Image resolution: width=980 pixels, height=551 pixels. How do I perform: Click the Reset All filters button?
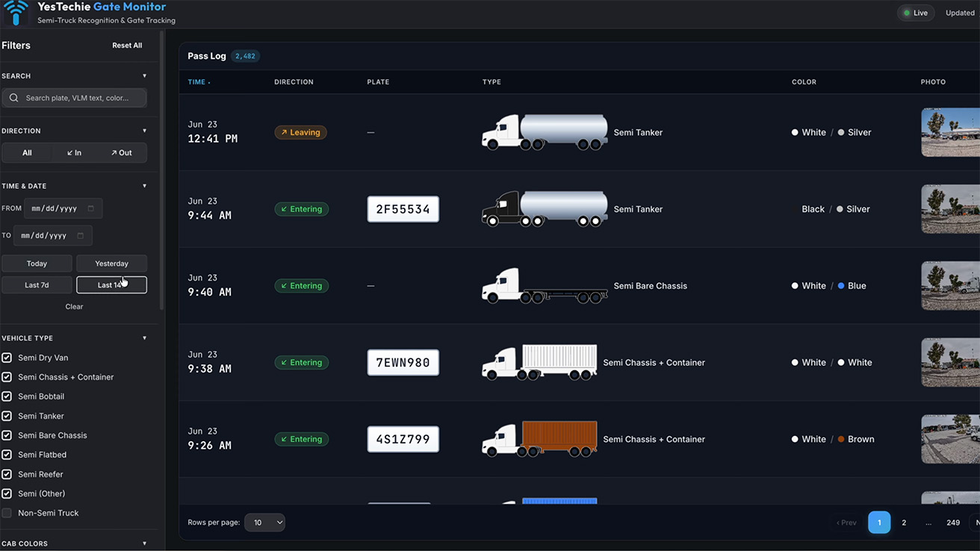coord(127,46)
